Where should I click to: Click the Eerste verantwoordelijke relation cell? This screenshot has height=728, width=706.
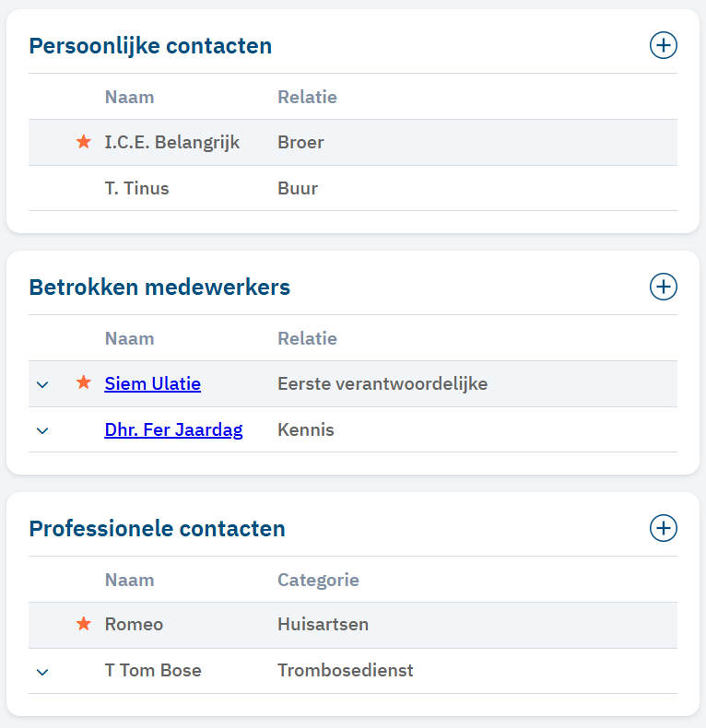click(x=382, y=383)
